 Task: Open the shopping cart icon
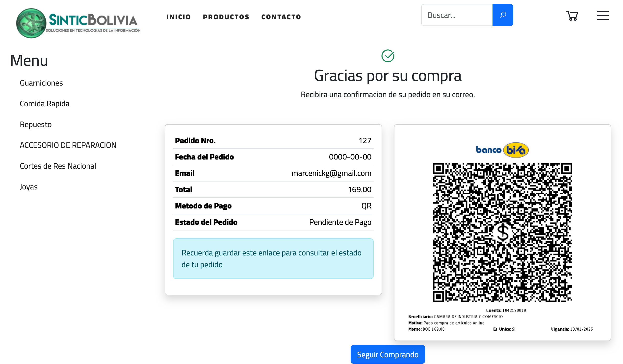[572, 16]
